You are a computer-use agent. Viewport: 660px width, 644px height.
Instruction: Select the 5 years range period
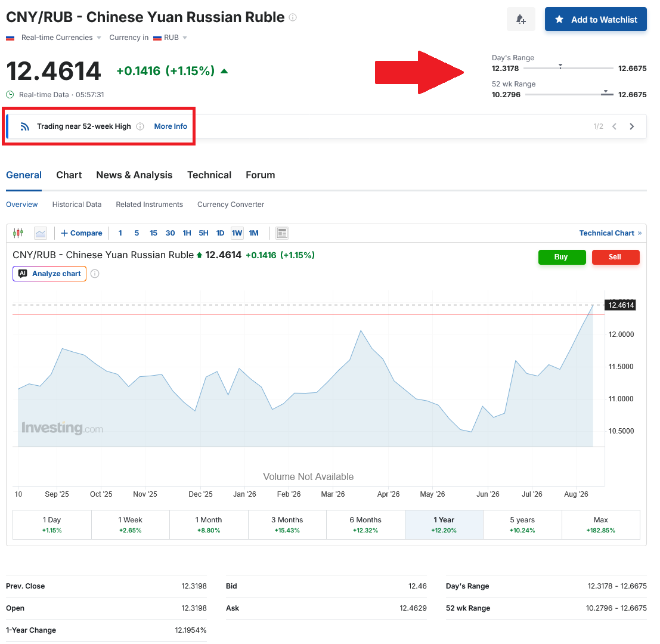click(x=522, y=525)
